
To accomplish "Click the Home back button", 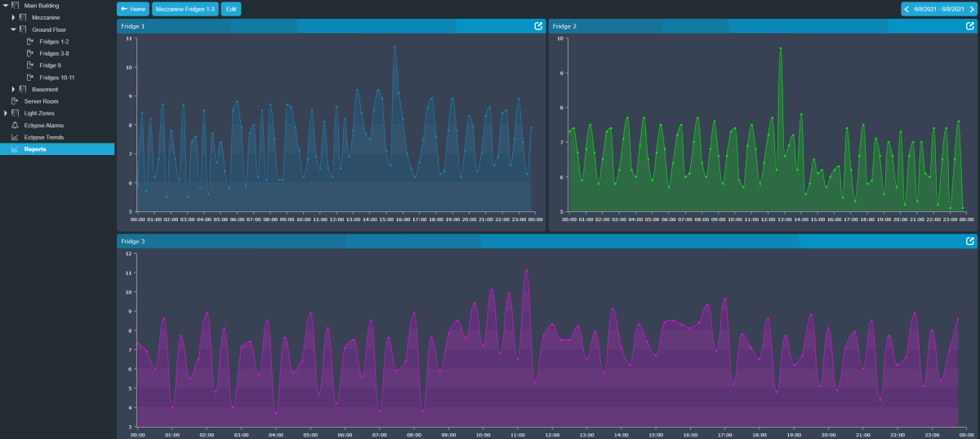I will pyautogui.click(x=133, y=9).
